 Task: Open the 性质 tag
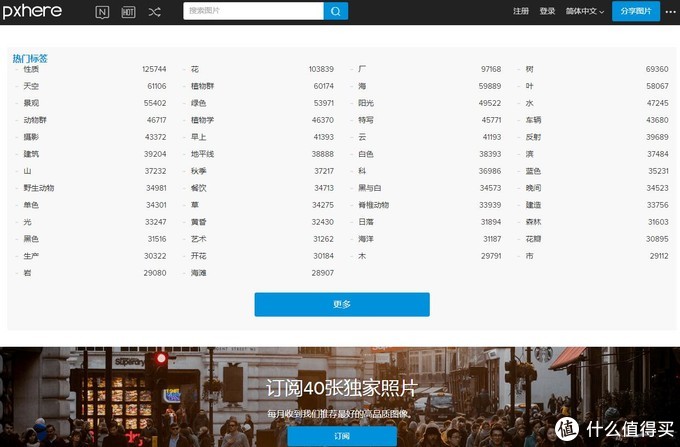point(31,69)
